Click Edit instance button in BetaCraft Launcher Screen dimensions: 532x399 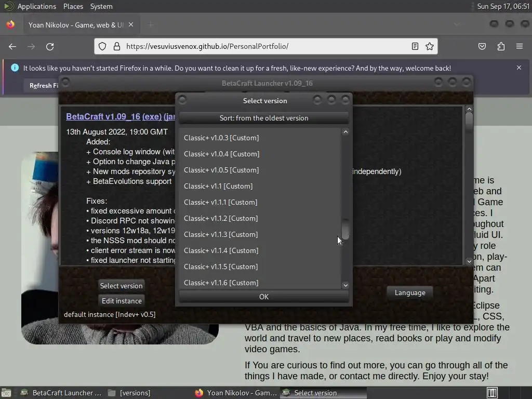(122, 301)
